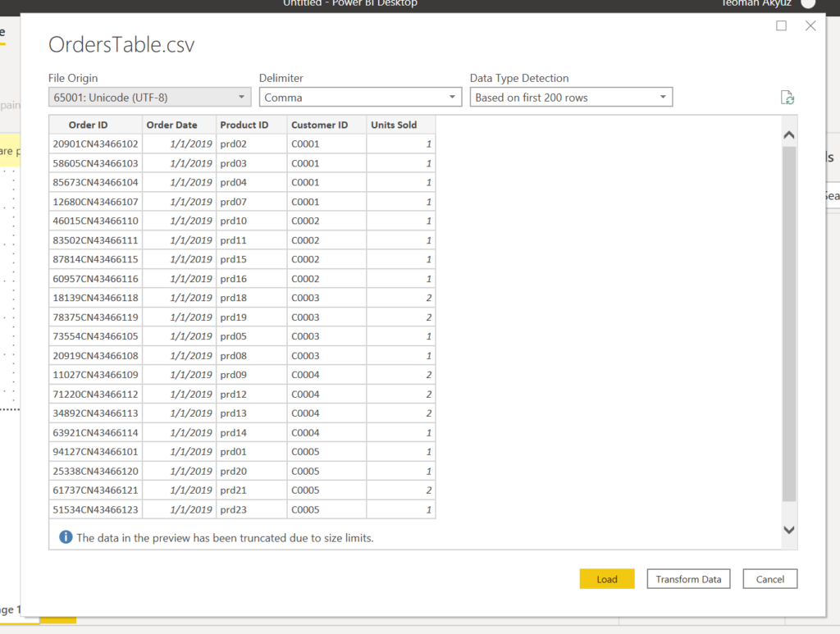This screenshot has height=634, width=840.
Task: Open the Data Type Detection dropdown
Action: click(x=571, y=98)
